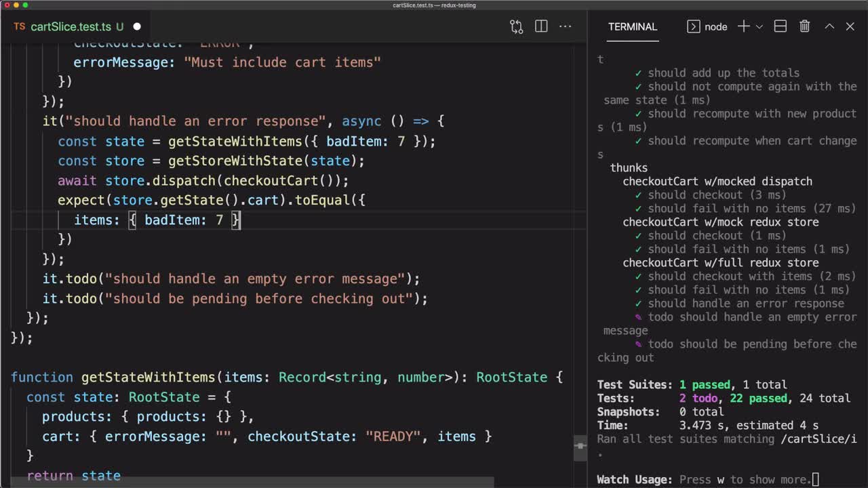Focus the terminal prompt after Watch Usage
The width and height of the screenshot is (868, 488).
pyautogui.click(x=816, y=479)
